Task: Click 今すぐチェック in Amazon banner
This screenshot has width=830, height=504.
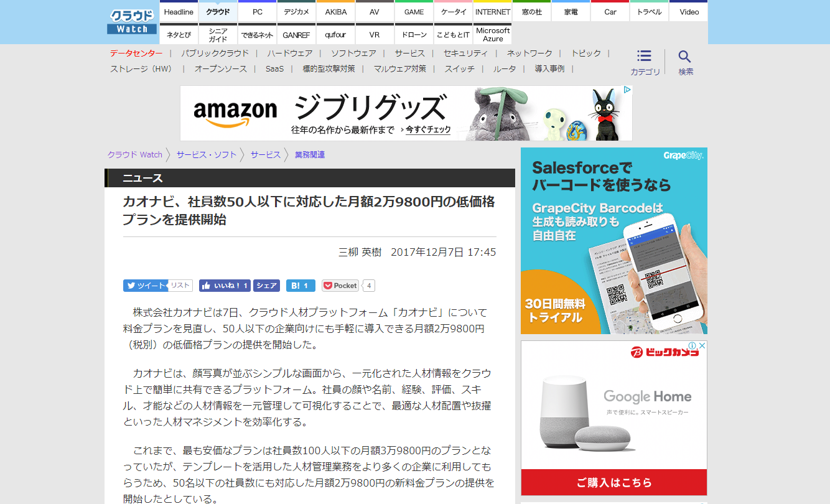Action: pyautogui.click(x=429, y=130)
